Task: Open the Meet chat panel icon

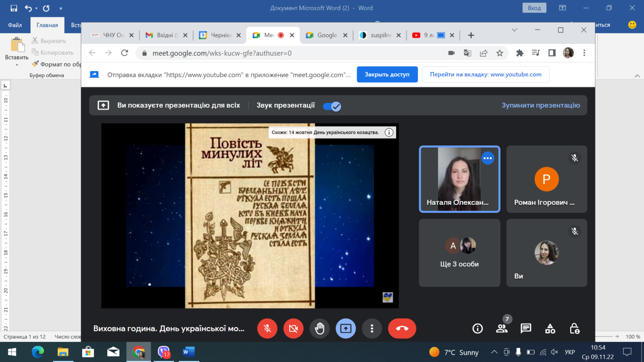Action: click(x=526, y=328)
